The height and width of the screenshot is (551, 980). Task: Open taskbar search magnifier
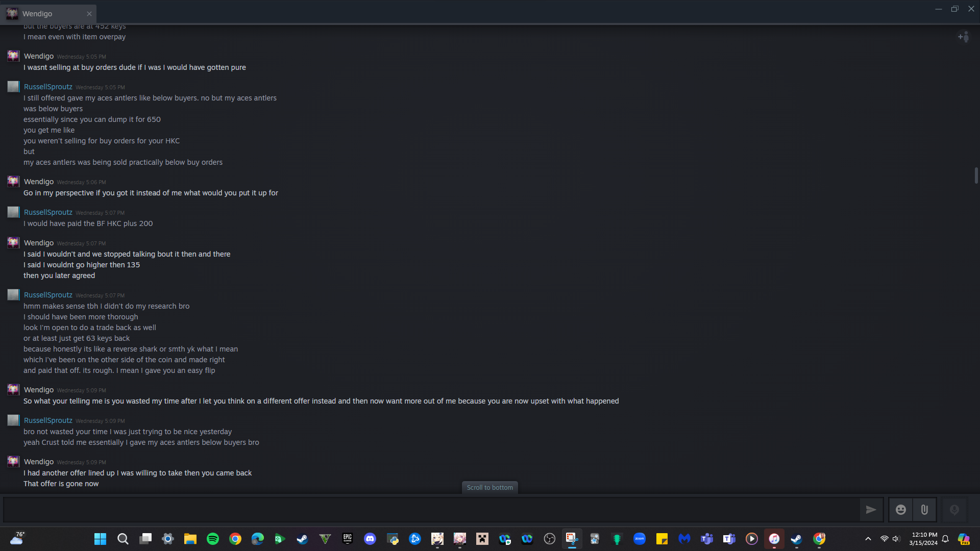pyautogui.click(x=123, y=539)
